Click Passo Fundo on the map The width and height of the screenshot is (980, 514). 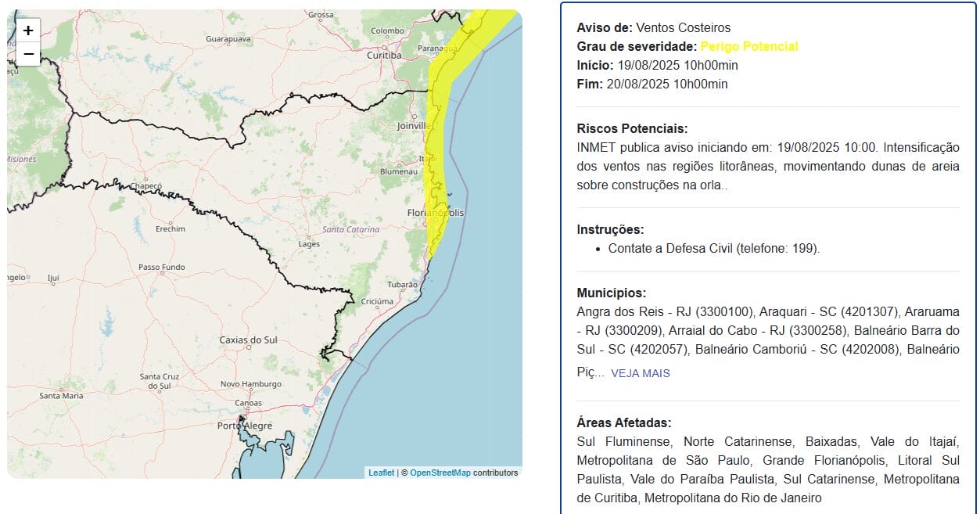coord(161,267)
